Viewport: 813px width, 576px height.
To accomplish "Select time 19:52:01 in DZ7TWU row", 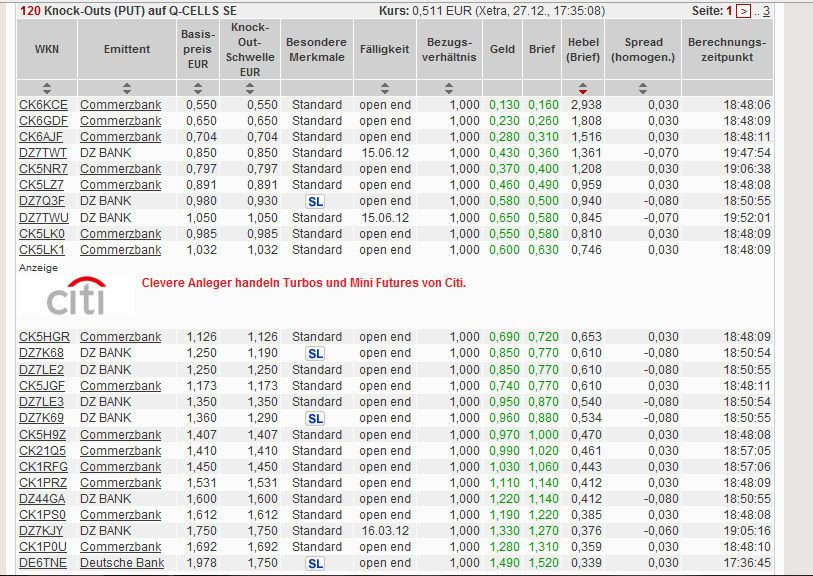I will 747,218.
